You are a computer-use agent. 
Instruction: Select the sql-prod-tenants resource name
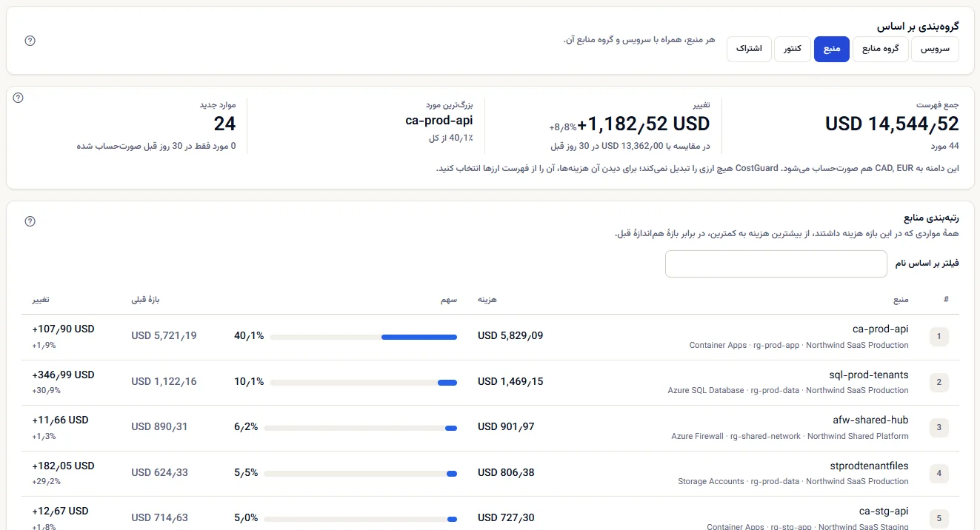coord(869,375)
